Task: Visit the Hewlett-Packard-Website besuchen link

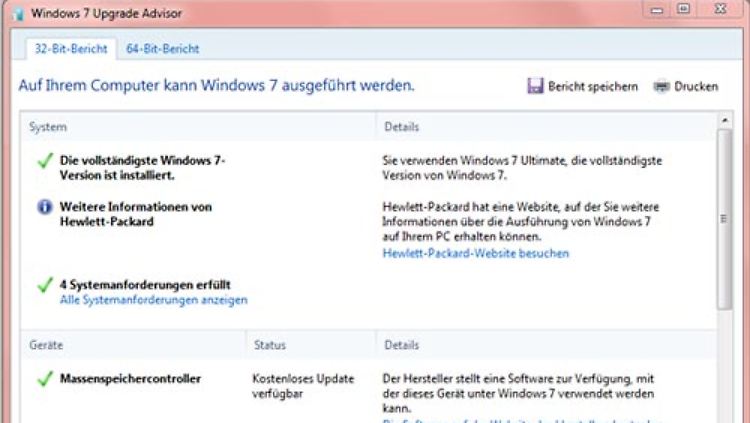Action: 476,253
